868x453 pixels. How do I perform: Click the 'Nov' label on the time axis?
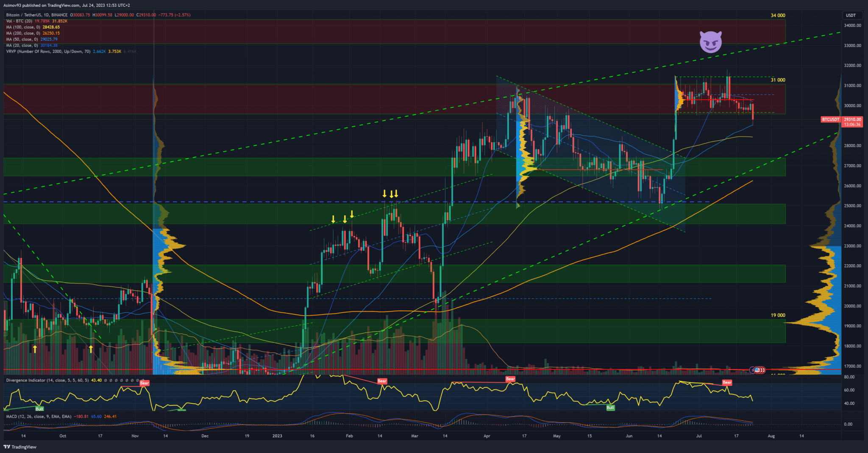coord(135,436)
